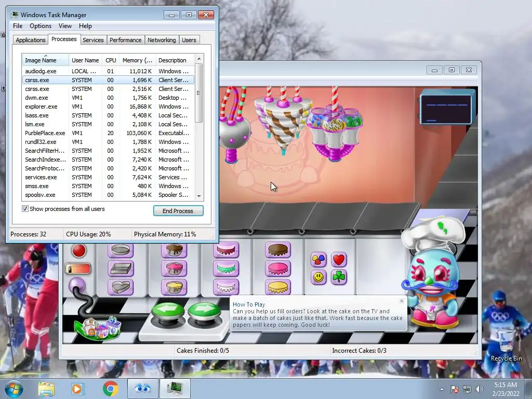
Task: Click the End Process button
Action: (x=178, y=211)
